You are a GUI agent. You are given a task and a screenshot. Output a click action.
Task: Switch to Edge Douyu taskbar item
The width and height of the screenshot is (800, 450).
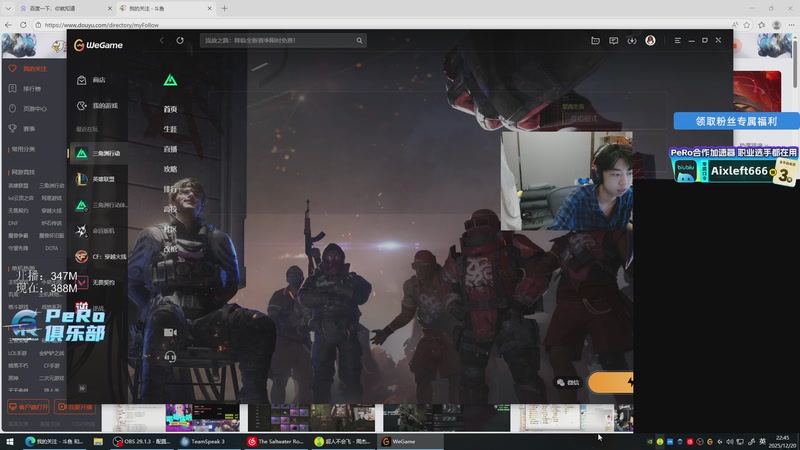[x=53, y=441]
